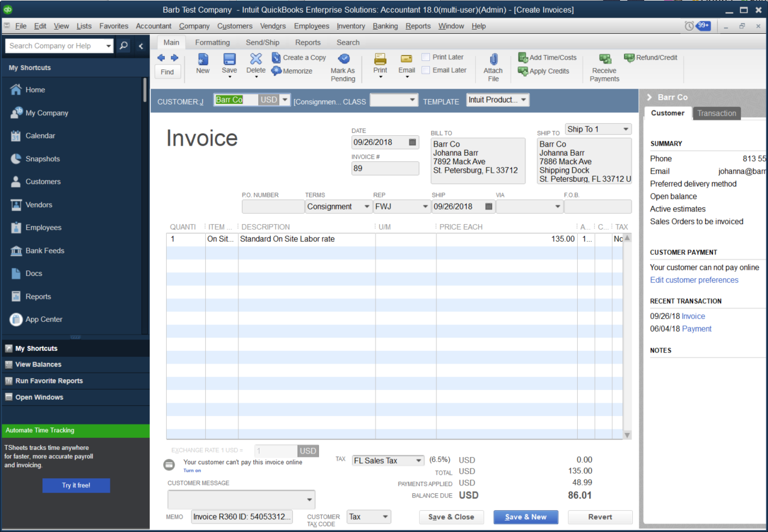Click the Print printer icon
Screen dimensions: 768x532
click(x=380, y=59)
